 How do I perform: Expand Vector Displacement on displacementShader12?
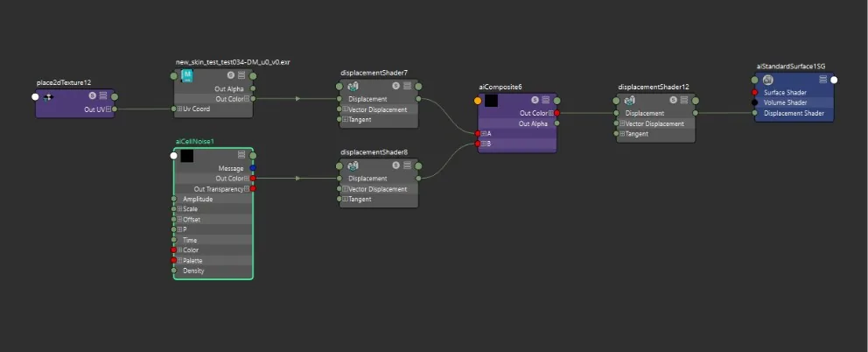pos(622,123)
